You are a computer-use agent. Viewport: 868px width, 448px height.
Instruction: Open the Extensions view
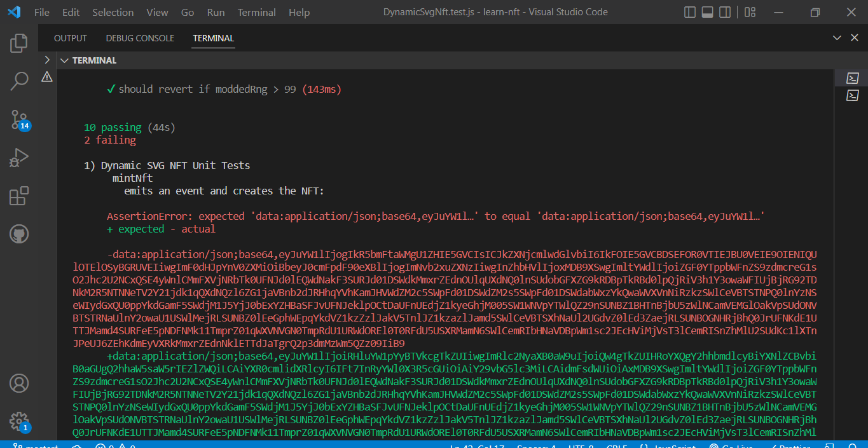[19, 196]
